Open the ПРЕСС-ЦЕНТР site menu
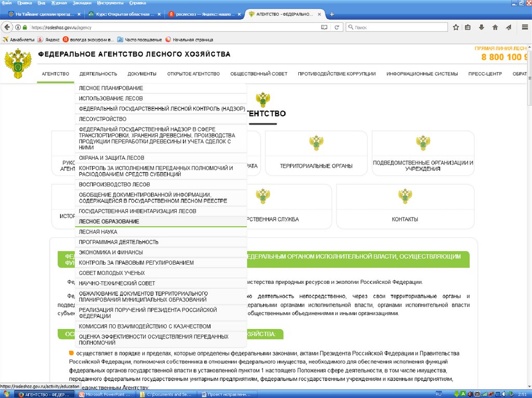The width and height of the screenshot is (532, 398). coord(485,74)
